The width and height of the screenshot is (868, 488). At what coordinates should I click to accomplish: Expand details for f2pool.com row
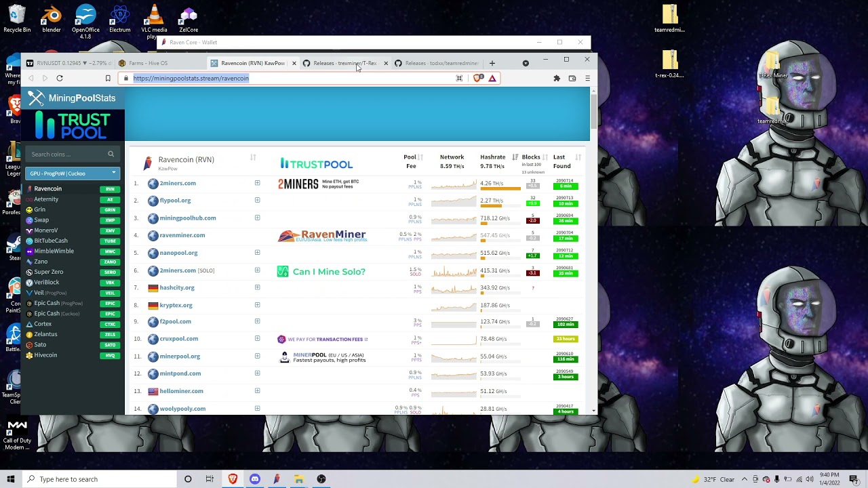click(257, 321)
